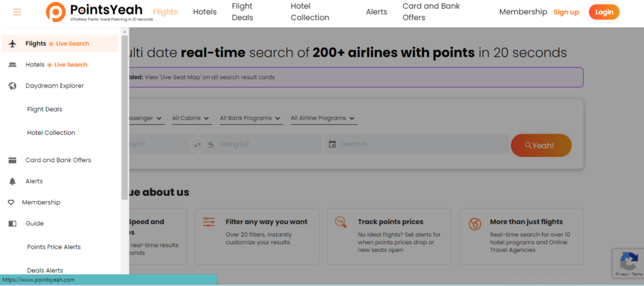Select Card and Bank Offers in the sidebar
The width and height of the screenshot is (644, 286).
[x=60, y=160]
